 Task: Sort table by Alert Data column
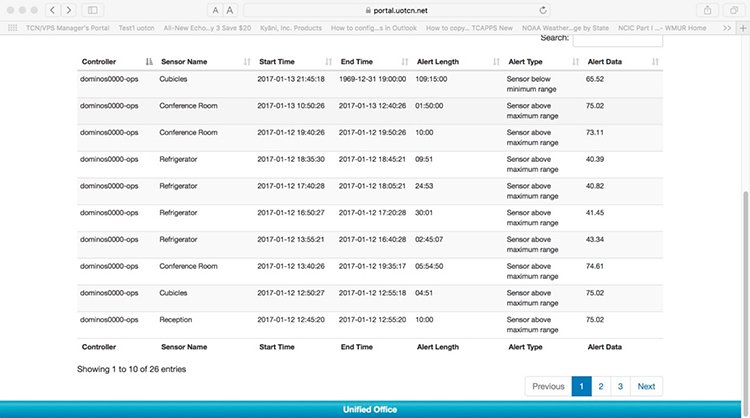pyautogui.click(x=623, y=62)
